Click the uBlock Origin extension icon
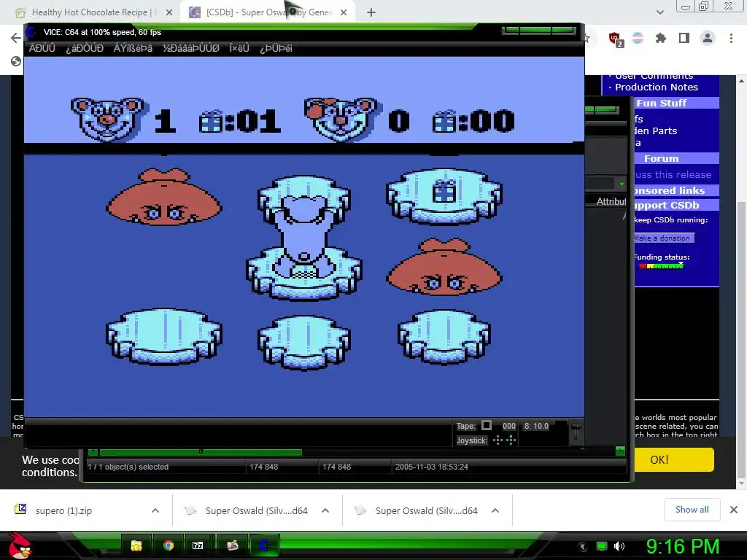This screenshot has height=560, width=747. click(616, 39)
